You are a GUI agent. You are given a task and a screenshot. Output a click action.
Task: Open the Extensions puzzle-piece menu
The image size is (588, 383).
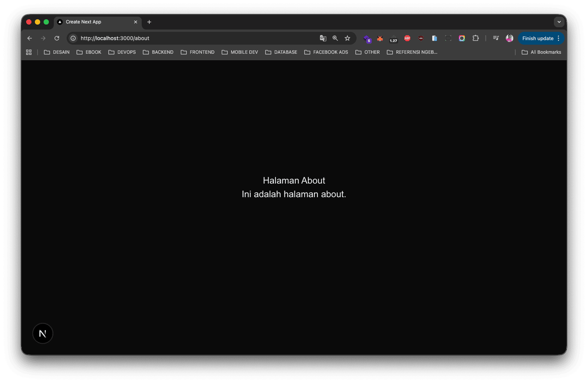coord(475,38)
